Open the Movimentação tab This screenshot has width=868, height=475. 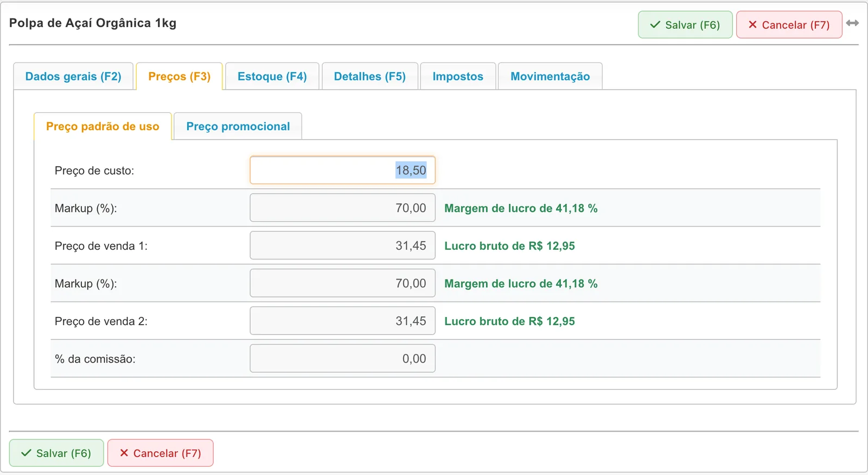pos(550,77)
